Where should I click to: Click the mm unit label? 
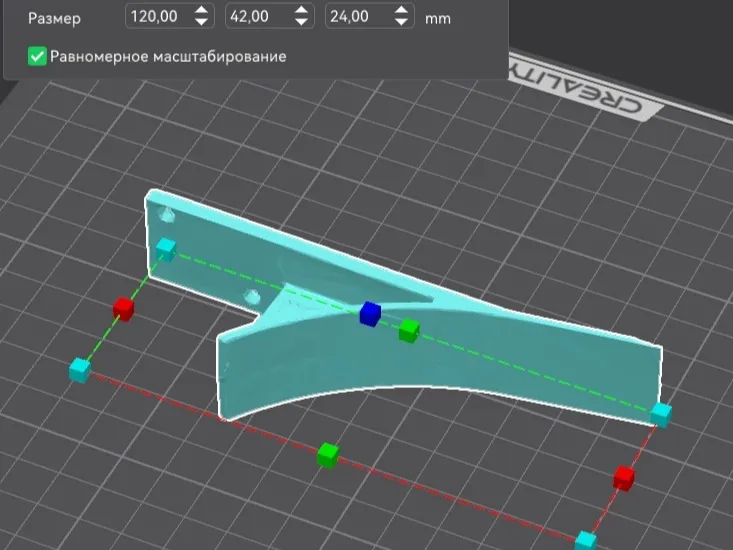[x=438, y=19]
